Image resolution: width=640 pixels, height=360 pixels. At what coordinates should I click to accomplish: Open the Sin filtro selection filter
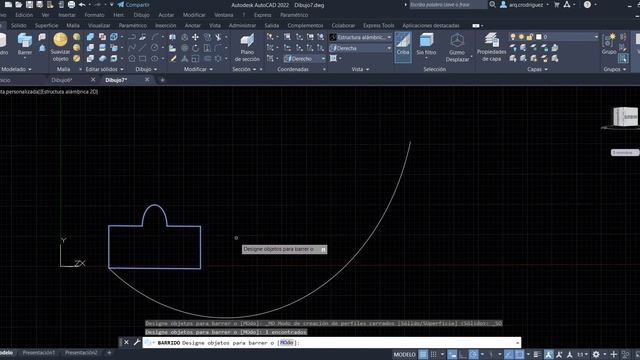point(426,45)
